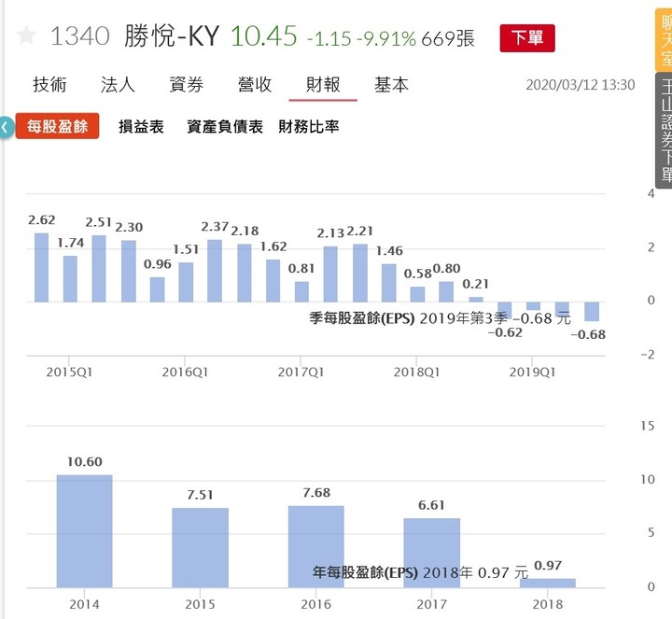Select the 2016 annual bar 7.68
The image size is (672, 619).
[x=315, y=546]
